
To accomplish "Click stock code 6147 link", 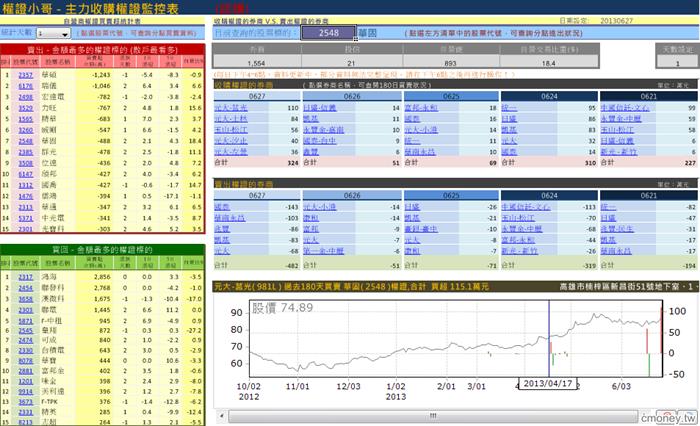I will tap(25, 174).
